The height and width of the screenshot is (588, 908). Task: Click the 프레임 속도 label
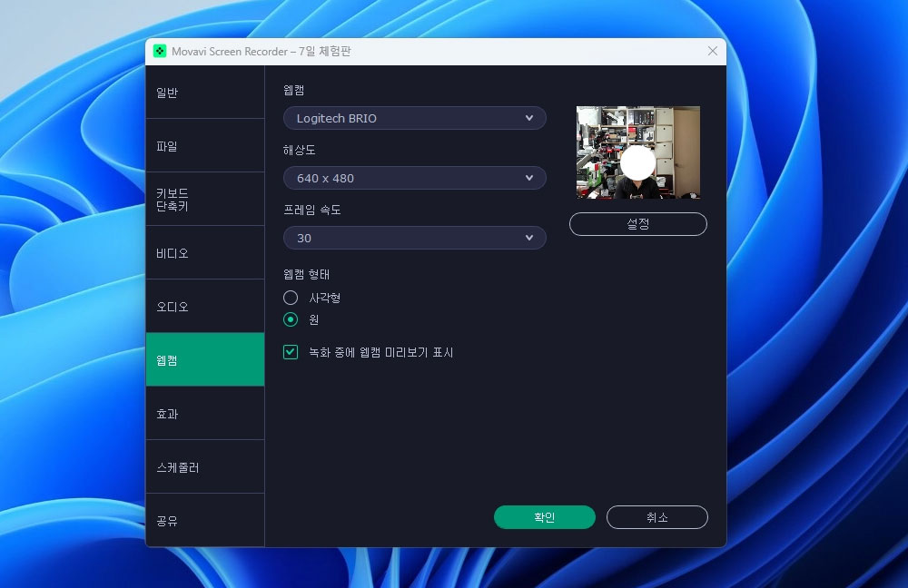coord(312,210)
